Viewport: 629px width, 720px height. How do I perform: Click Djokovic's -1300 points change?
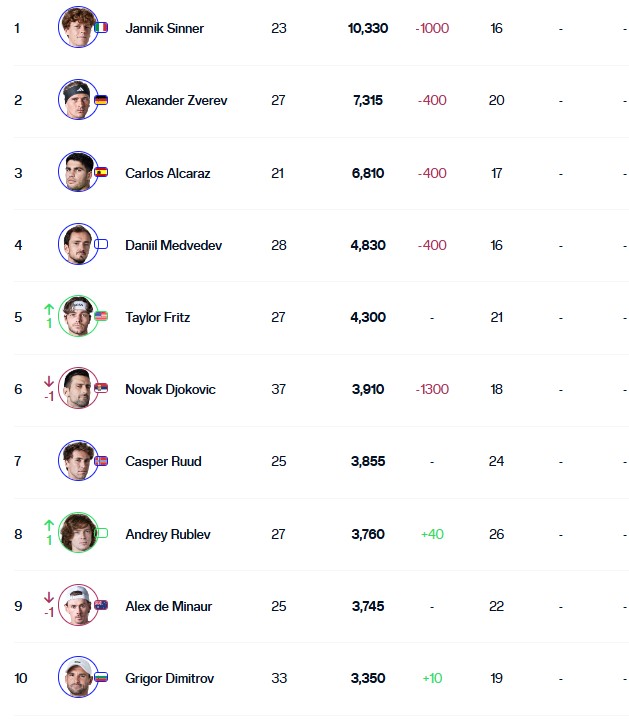(x=432, y=389)
